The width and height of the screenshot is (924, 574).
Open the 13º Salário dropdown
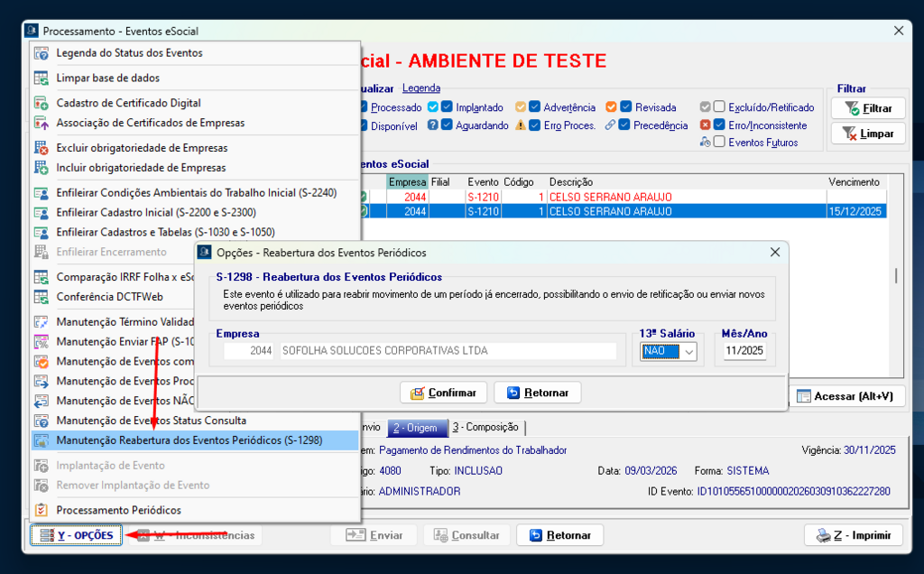click(x=690, y=351)
